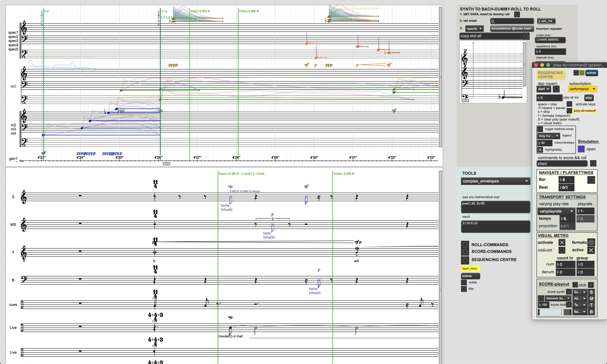607x364 pixels.
Task: Click the poly-all-noteoff bang button
Action: [x=569, y=111]
